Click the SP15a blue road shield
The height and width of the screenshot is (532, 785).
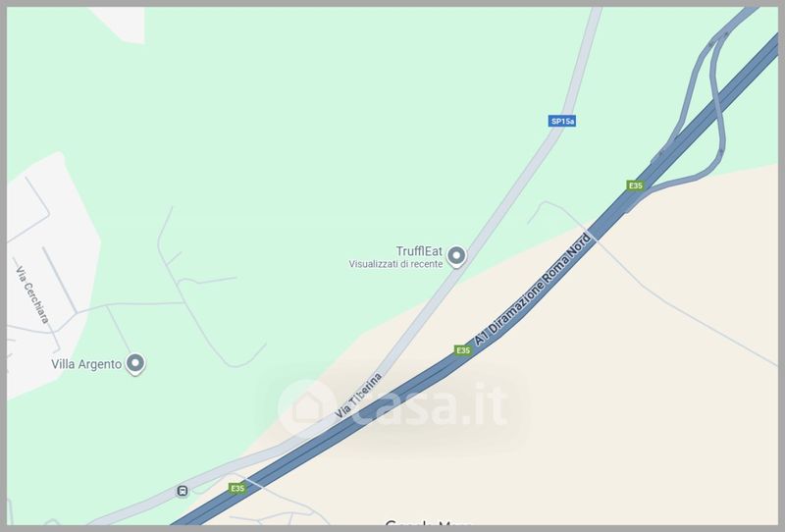[x=561, y=121]
